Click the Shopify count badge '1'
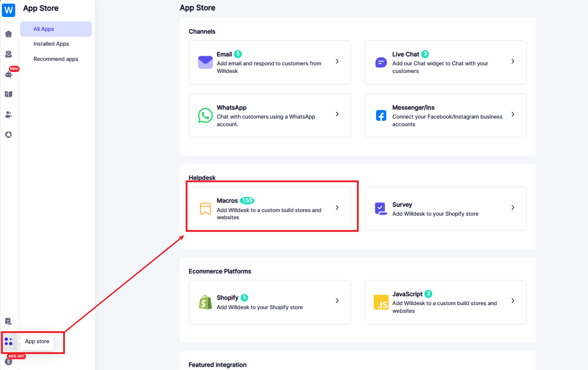The width and height of the screenshot is (588, 370). [244, 298]
